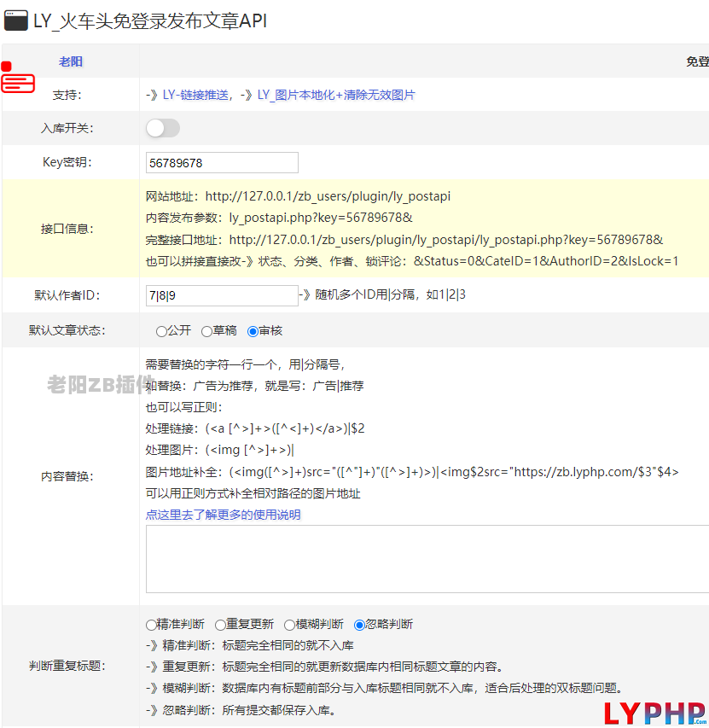Choose 精准判断 for duplicate titles

point(151,625)
